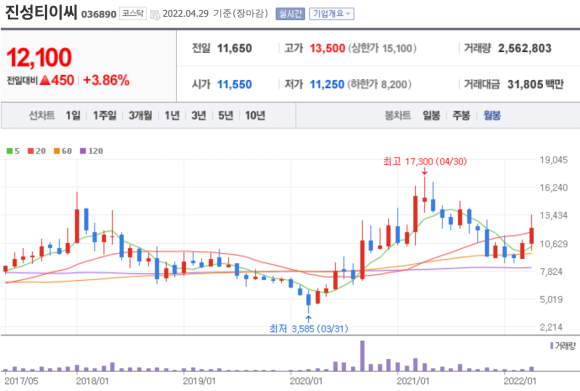This screenshot has width=580, height=391.
Task: Click the lower limit text 하한가 8,200
Action: click(x=380, y=85)
